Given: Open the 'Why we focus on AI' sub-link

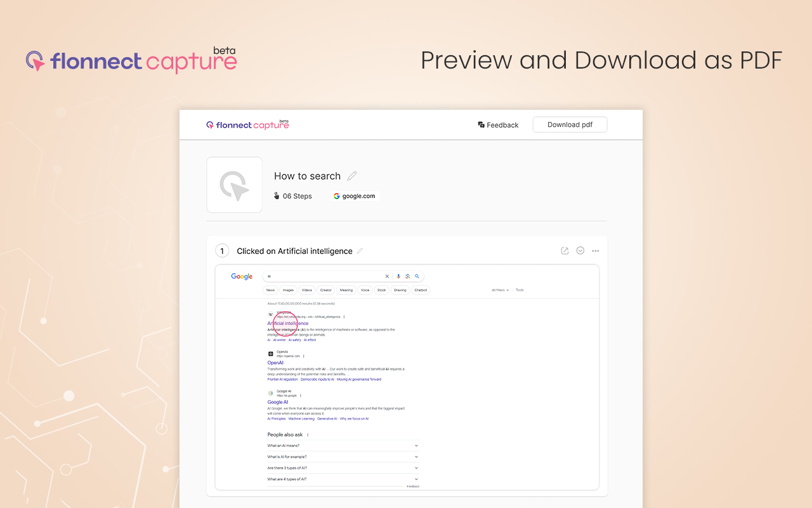Looking at the screenshot, I should (354, 418).
